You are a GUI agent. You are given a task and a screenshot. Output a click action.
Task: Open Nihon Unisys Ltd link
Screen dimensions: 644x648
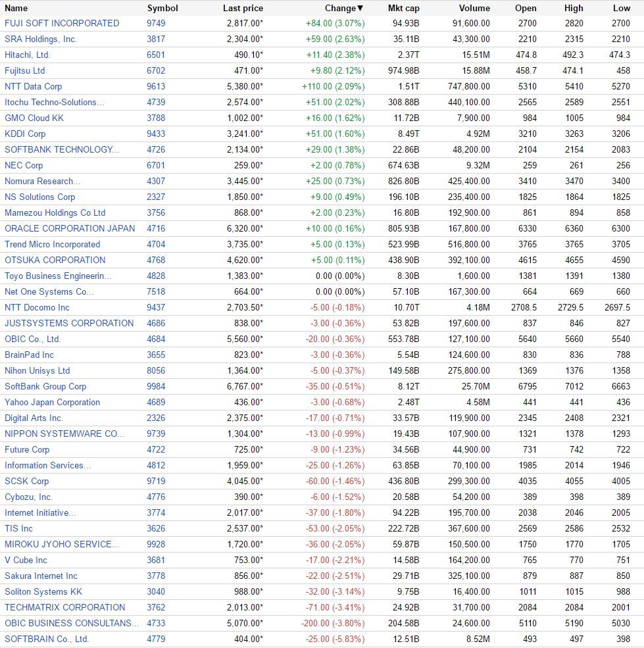tap(37, 370)
